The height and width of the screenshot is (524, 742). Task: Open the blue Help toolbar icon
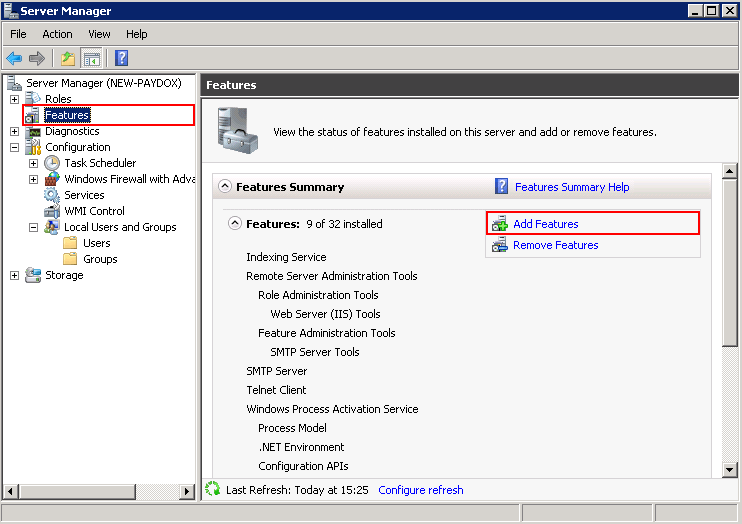121,58
